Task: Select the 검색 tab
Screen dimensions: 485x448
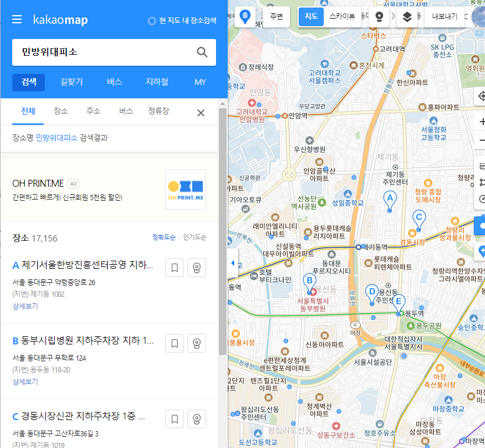Action: (x=29, y=82)
